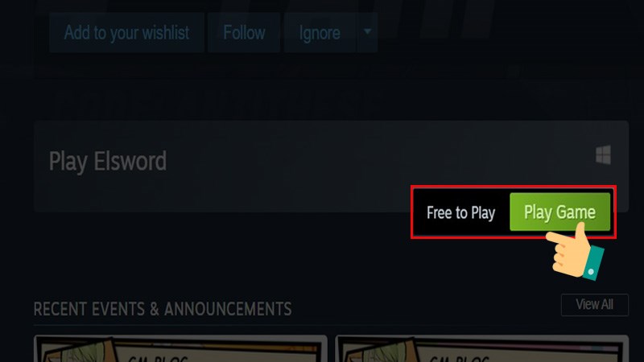Open the left GM Blog announcement thumbnail
The width and height of the screenshot is (644, 362).
pyautogui.click(x=180, y=348)
